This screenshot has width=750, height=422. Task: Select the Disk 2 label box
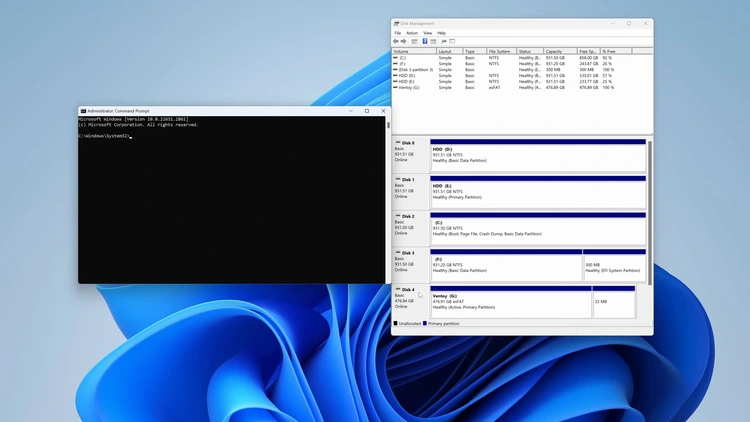pyautogui.click(x=411, y=229)
